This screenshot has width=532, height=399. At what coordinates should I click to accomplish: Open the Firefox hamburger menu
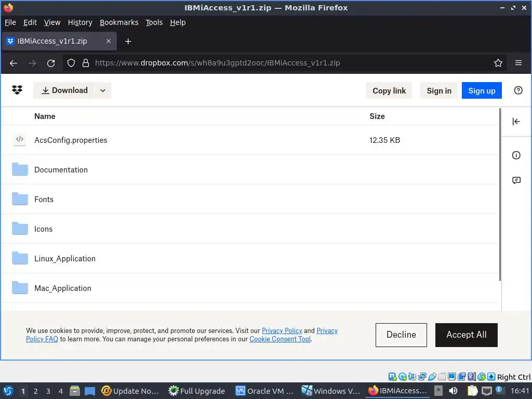518,63
